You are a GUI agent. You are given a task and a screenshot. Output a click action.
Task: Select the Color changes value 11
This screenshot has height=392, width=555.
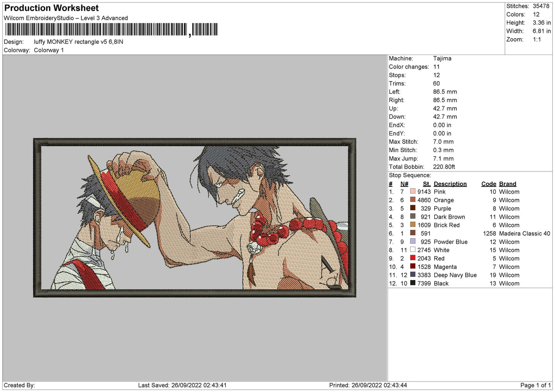click(x=437, y=67)
